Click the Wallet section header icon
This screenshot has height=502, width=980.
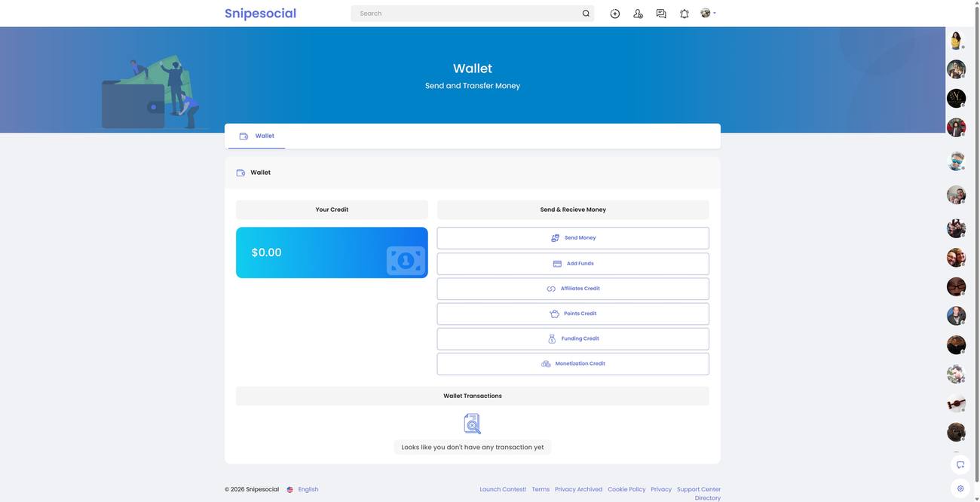tap(240, 173)
